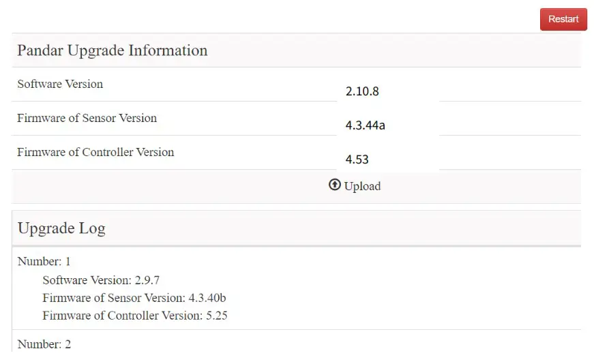Click the Firmware of Sensor Version table label

pos(87,118)
